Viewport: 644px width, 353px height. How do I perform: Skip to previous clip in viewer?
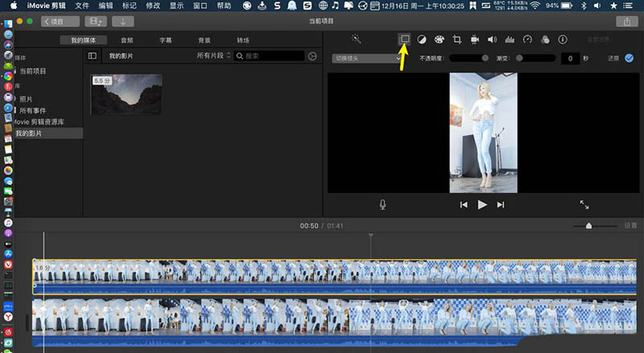tap(464, 204)
